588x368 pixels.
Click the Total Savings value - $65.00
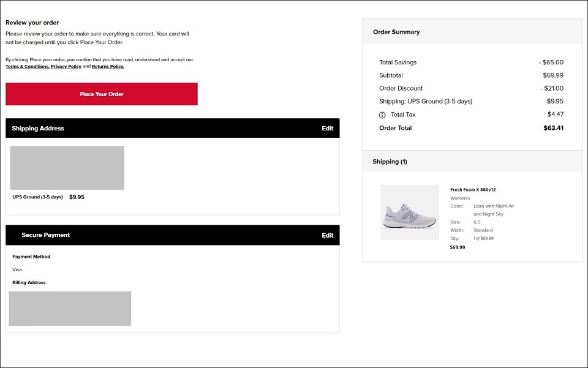(551, 62)
